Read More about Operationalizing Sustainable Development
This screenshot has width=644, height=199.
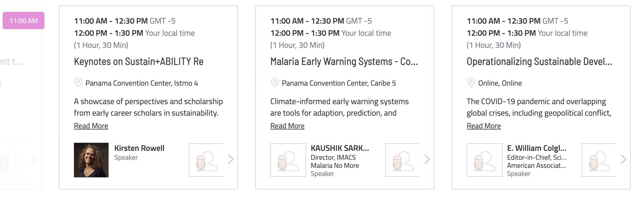click(x=484, y=126)
